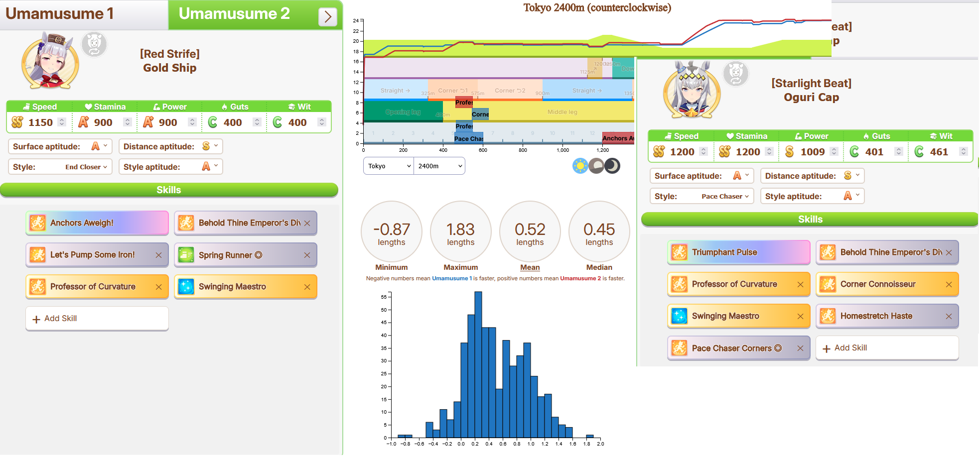
Task: Click Oguri Cap's Power value field showing 1009
Action: [813, 152]
